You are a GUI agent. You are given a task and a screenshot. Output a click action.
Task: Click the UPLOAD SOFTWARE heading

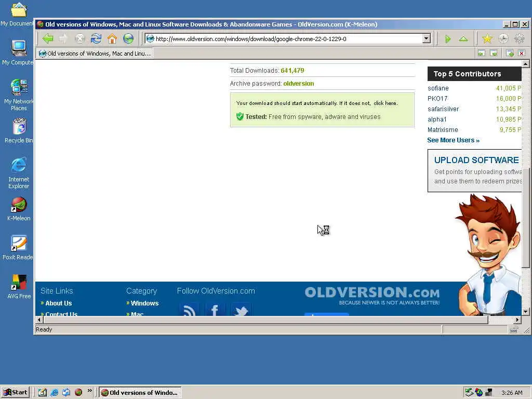476,160
